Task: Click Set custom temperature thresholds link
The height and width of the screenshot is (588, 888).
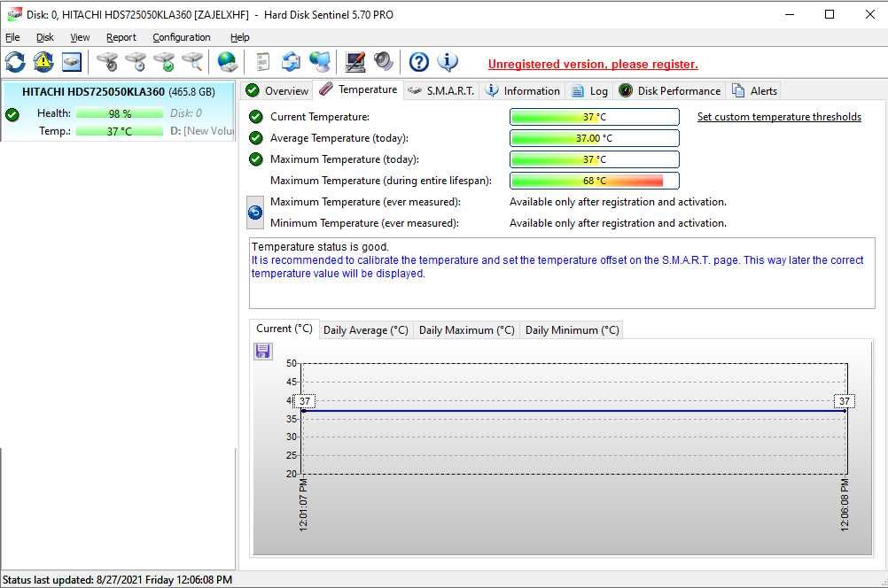Action: tap(779, 117)
